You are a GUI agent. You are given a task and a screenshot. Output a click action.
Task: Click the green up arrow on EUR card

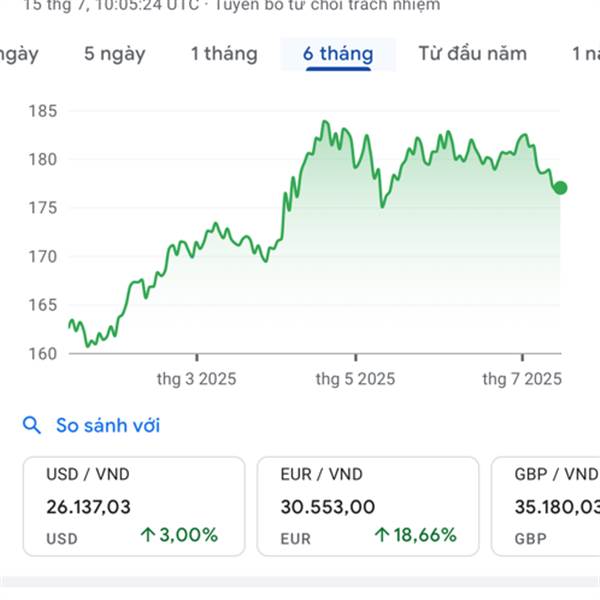[x=382, y=535]
